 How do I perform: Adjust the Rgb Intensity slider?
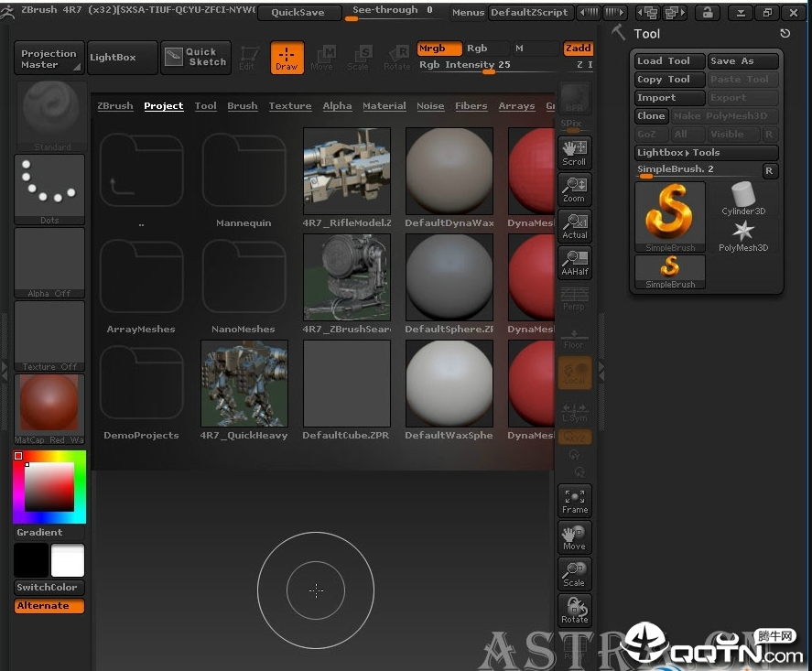click(x=488, y=66)
